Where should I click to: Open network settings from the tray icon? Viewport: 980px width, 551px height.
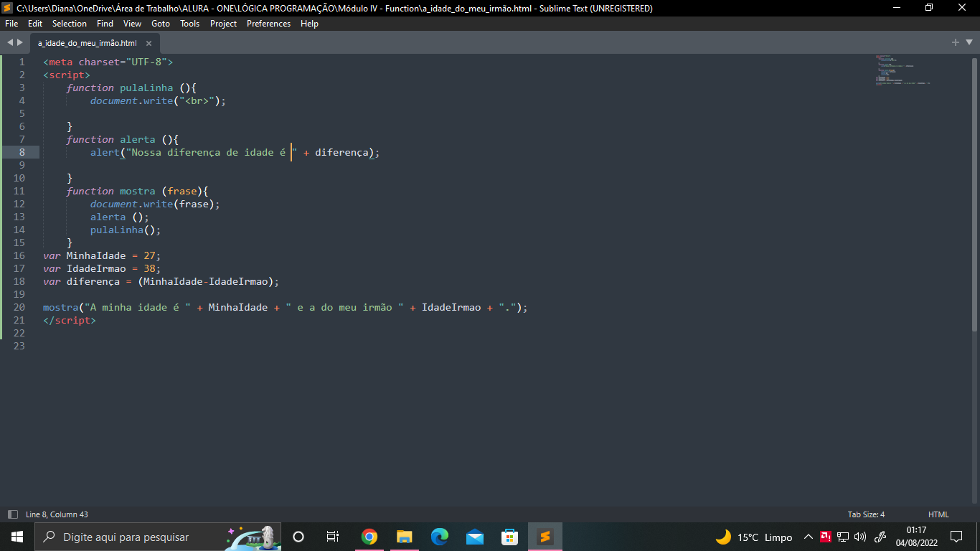point(843,537)
